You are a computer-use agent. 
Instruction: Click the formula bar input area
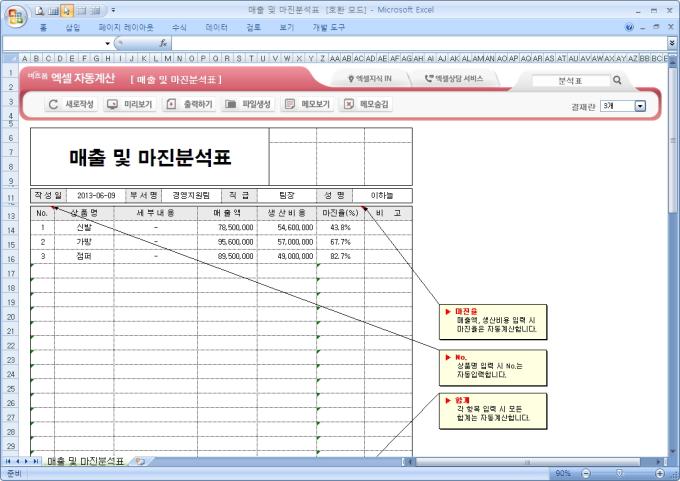point(419,43)
